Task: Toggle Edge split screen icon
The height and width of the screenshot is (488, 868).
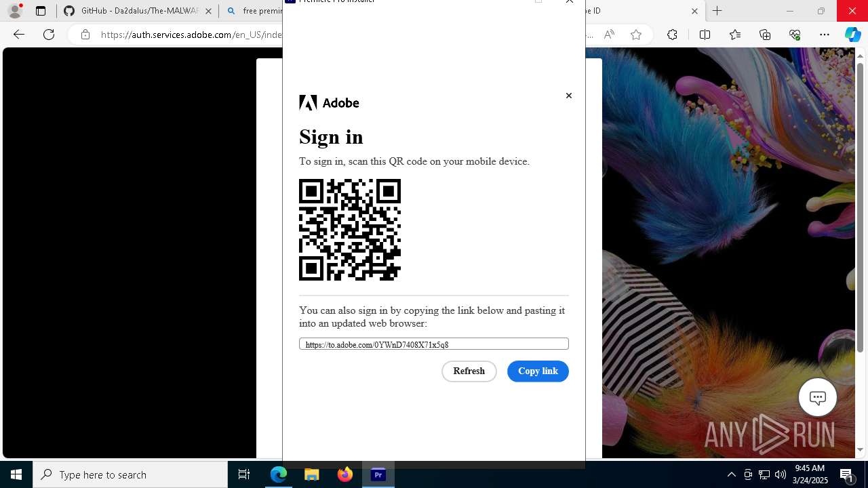Action: click(x=705, y=35)
